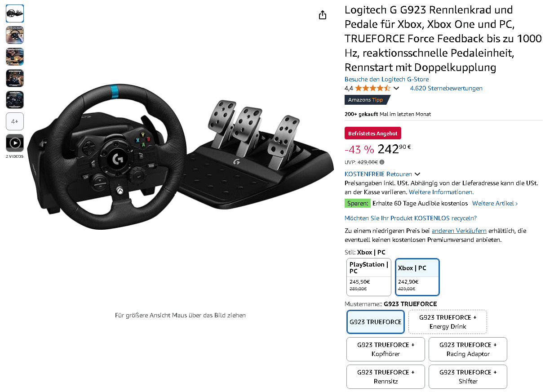Image resolution: width=545 pixels, height=392 pixels.
Task: Open Weitere Artikel savings link
Action: tap(495, 204)
